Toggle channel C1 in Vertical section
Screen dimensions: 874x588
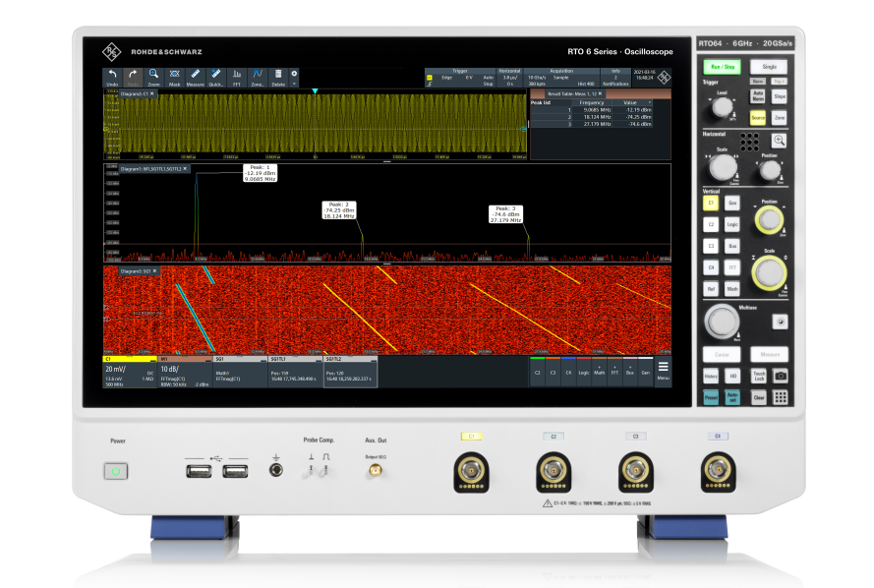pyautogui.click(x=711, y=202)
